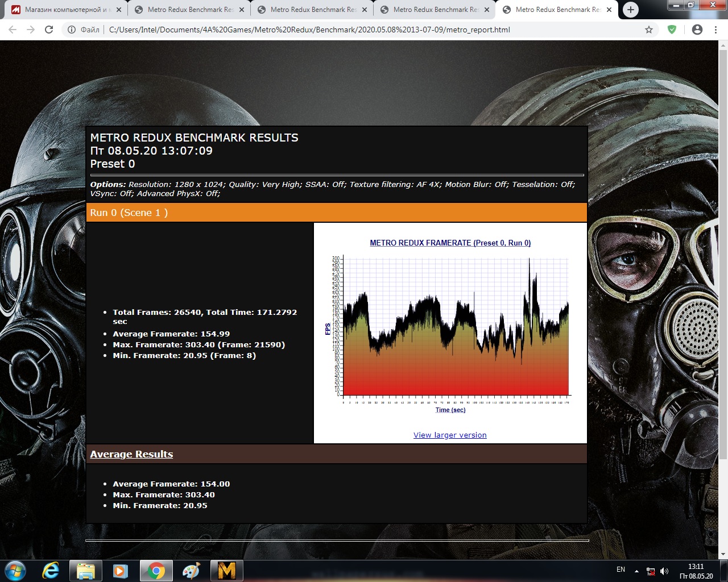
Task: Click the 'Average Results' heading
Action: pos(131,454)
